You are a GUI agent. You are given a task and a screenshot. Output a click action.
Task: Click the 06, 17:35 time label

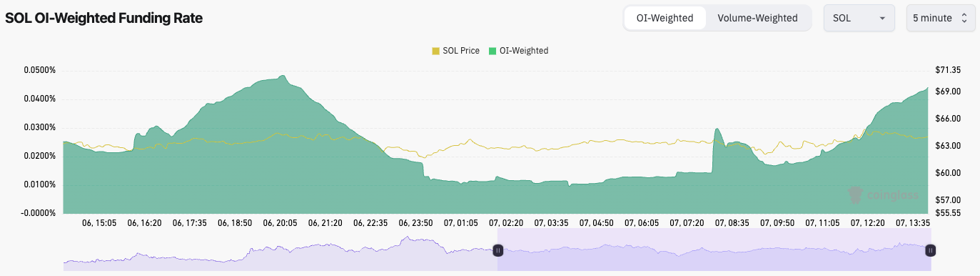[190, 223]
